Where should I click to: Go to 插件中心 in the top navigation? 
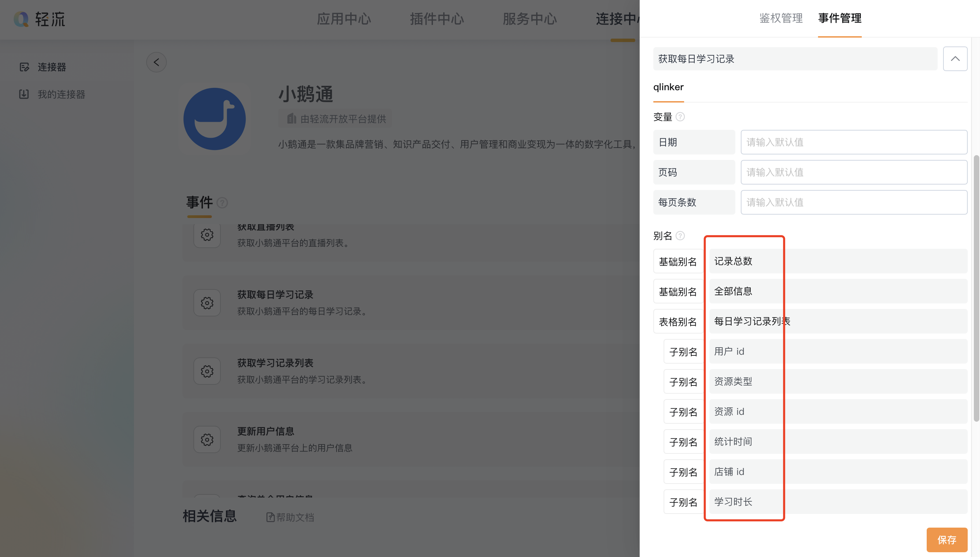click(x=437, y=19)
